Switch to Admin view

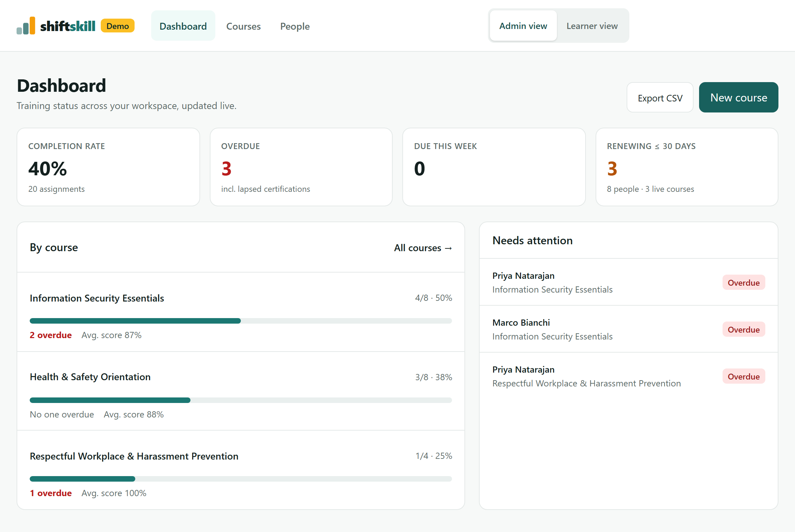[x=523, y=26]
